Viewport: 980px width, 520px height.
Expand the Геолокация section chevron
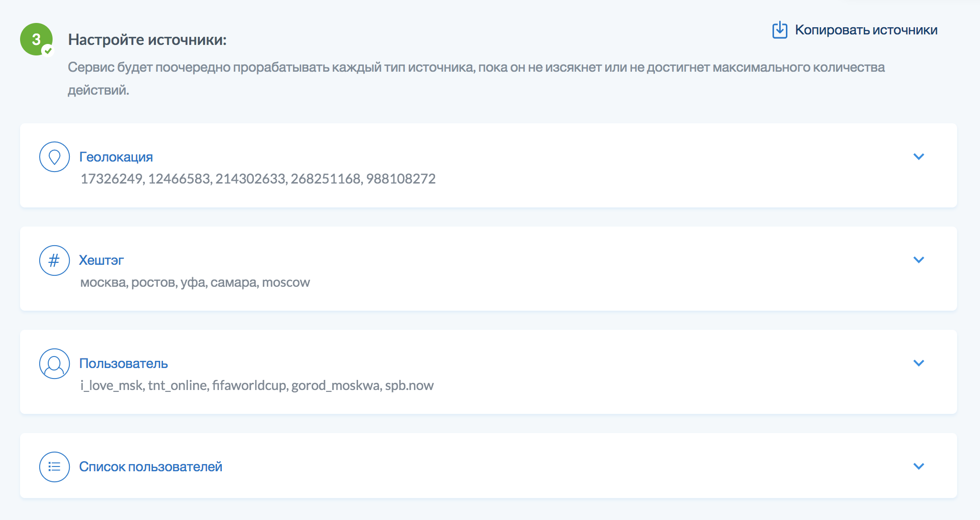pyautogui.click(x=918, y=157)
